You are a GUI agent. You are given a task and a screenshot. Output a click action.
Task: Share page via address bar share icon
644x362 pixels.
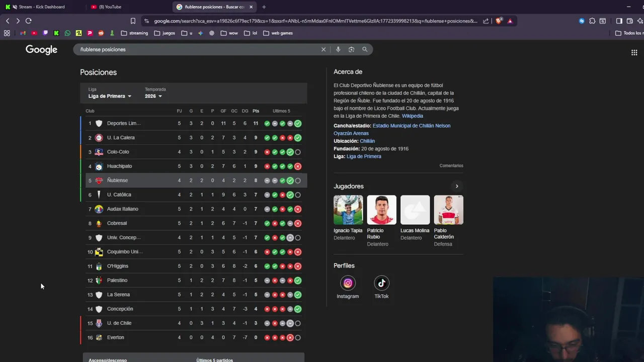pyautogui.click(x=486, y=21)
